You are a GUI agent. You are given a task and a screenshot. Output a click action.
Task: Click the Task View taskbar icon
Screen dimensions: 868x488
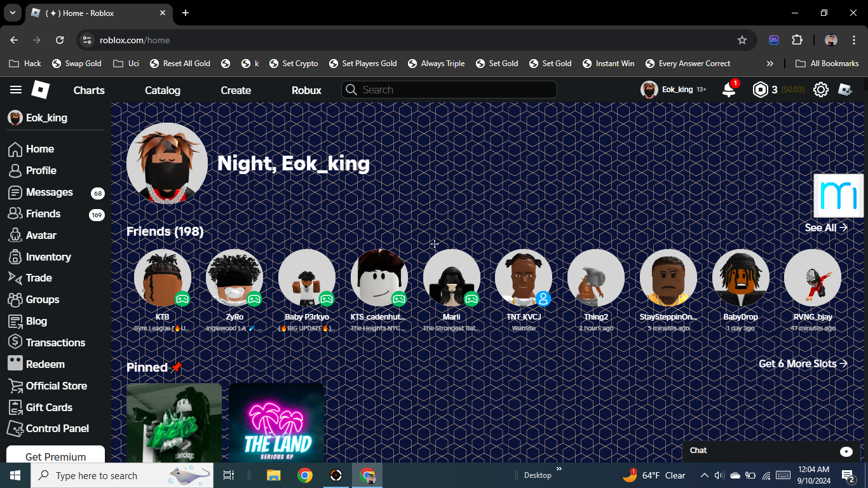click(x=229, y=475)
